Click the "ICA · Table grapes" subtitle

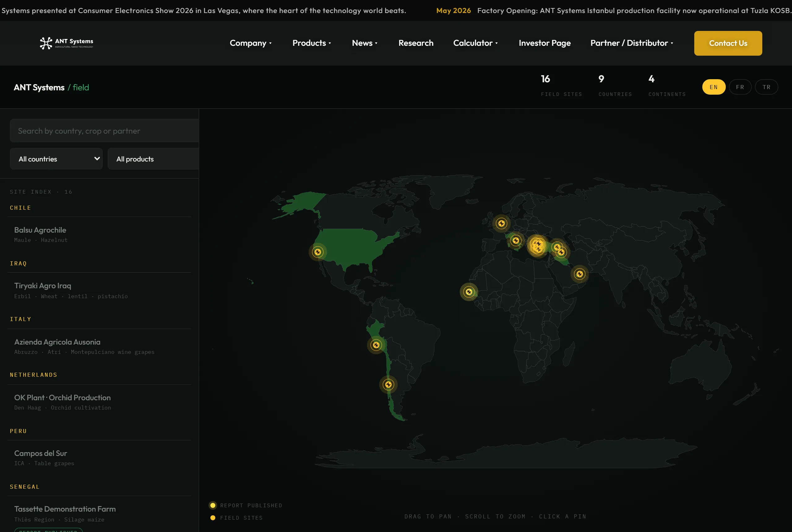click(44, 463)
